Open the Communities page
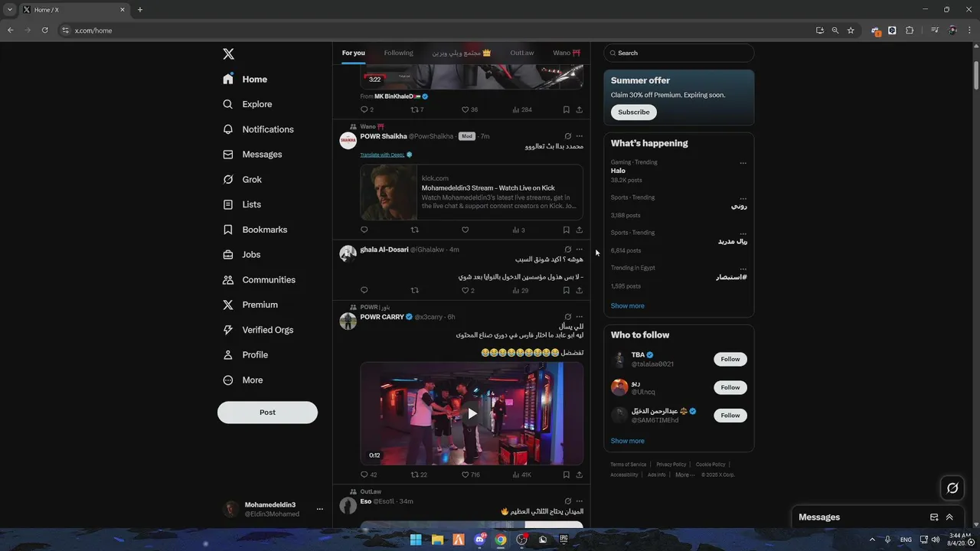 pyautogui.click(x=259, y=279)
